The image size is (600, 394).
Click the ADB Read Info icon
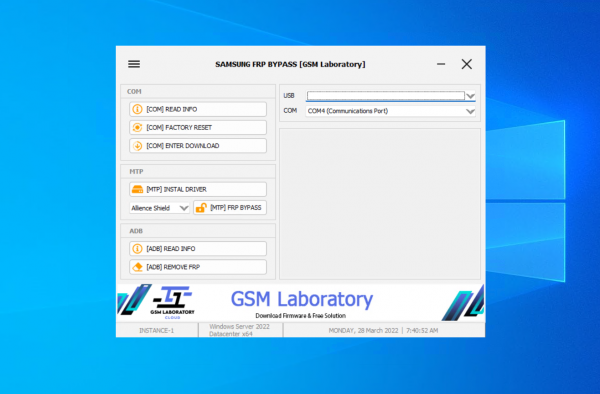[137, 249]
